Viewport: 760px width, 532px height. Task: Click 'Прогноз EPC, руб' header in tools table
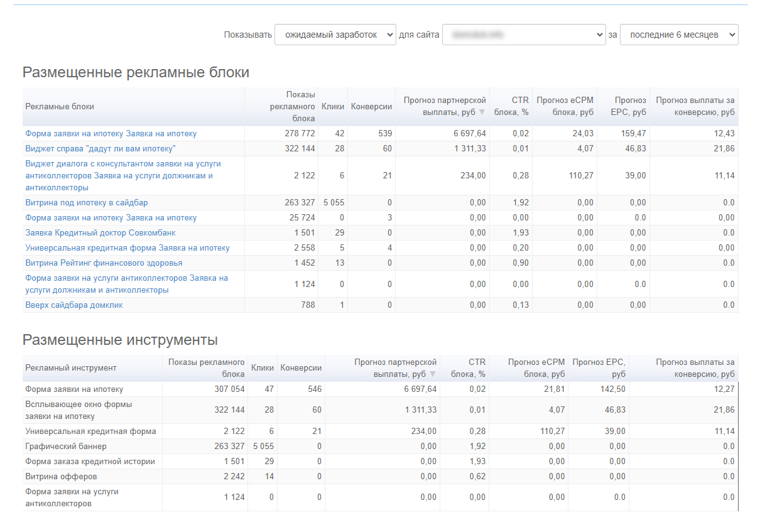click(x=598, y=368)
